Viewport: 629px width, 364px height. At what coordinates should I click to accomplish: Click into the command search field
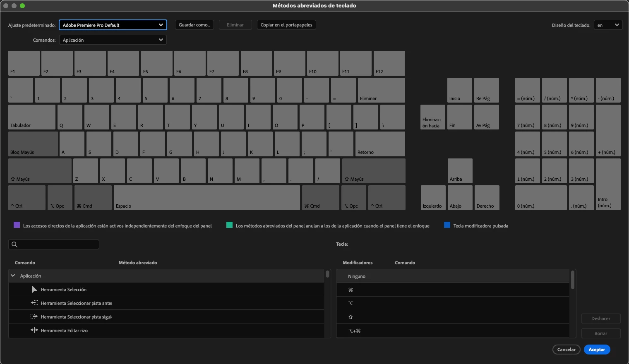(54, 244)
